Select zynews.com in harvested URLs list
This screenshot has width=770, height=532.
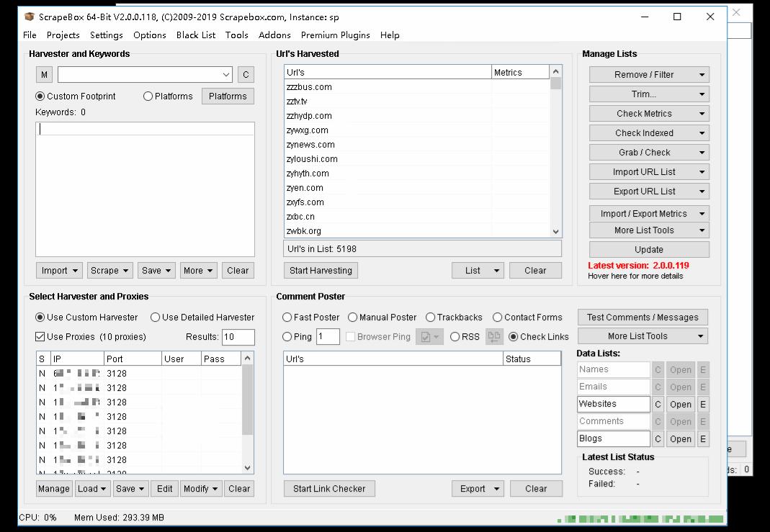click(x=388, y=145)
